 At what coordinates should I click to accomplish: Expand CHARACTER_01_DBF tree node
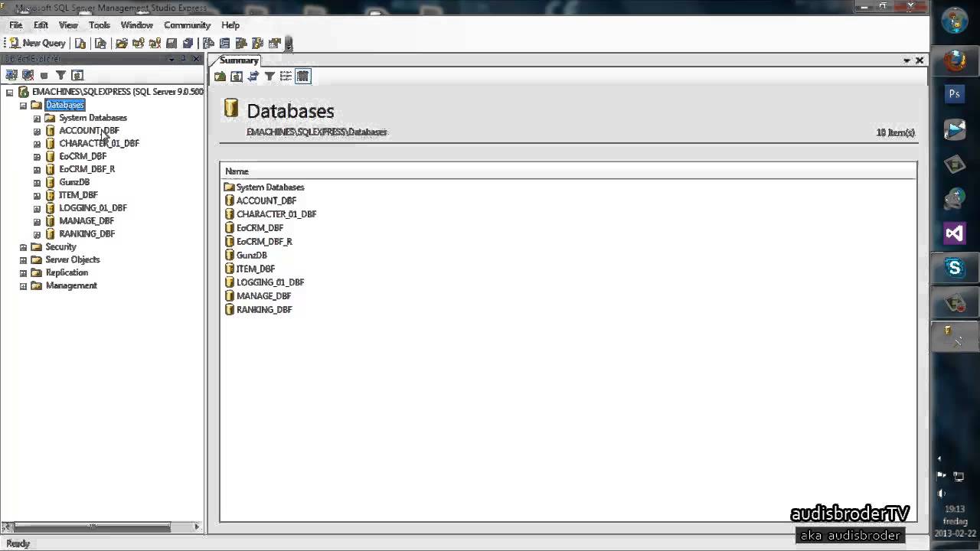(37, 144)
